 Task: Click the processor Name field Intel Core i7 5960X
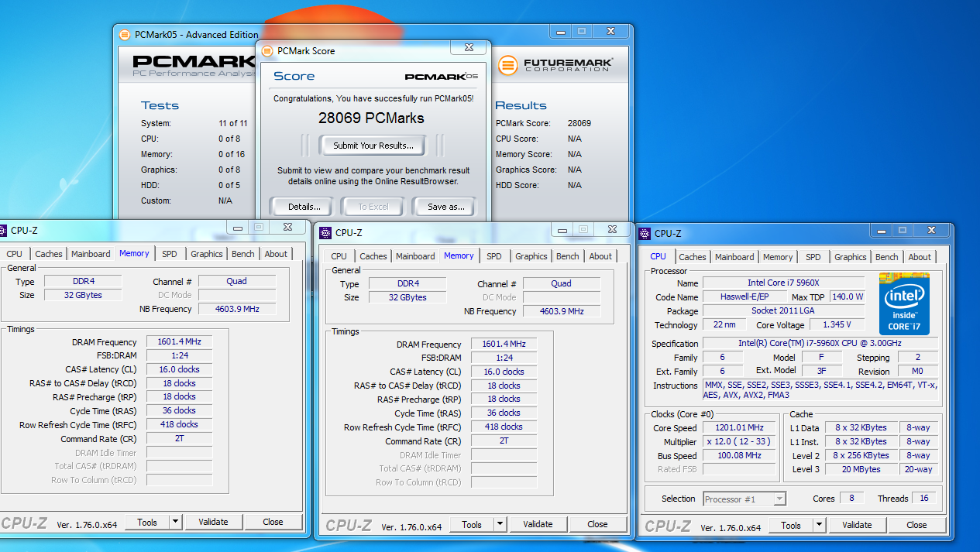(x=782, y=283)
